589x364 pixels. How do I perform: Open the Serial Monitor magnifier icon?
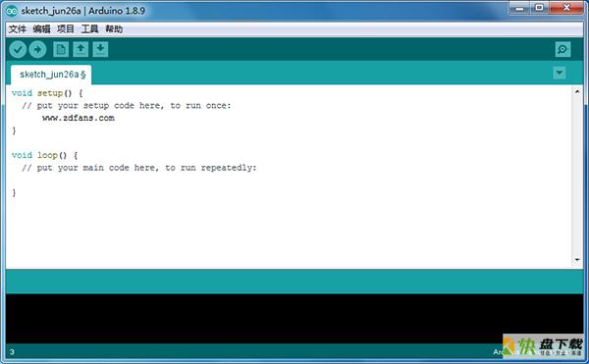coord(562,49)
